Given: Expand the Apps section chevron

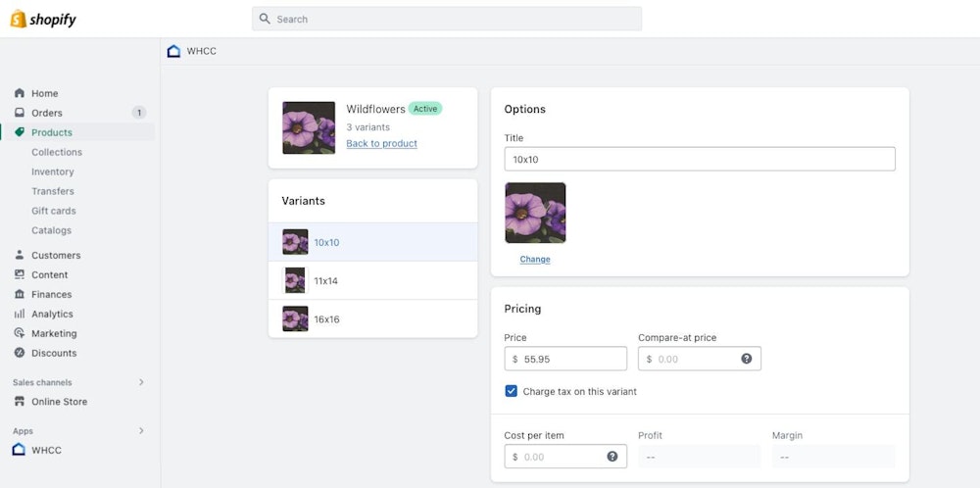Looking at the screenshot, I should [141, 430].
